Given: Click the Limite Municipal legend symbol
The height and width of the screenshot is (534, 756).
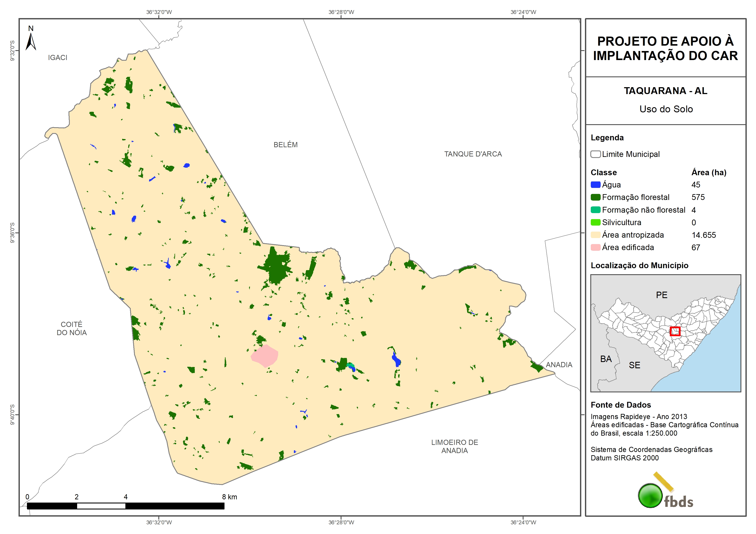Looking at the screenshot, I should click(595, 154).
